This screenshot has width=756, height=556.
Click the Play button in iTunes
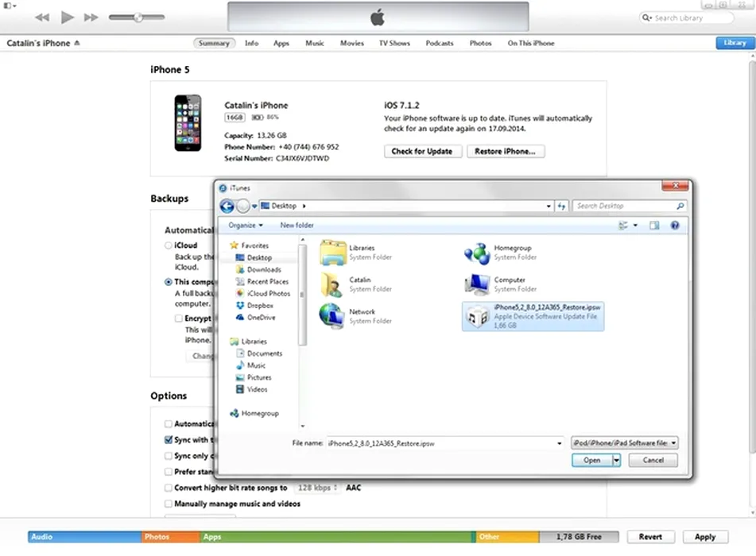point(68,17)
